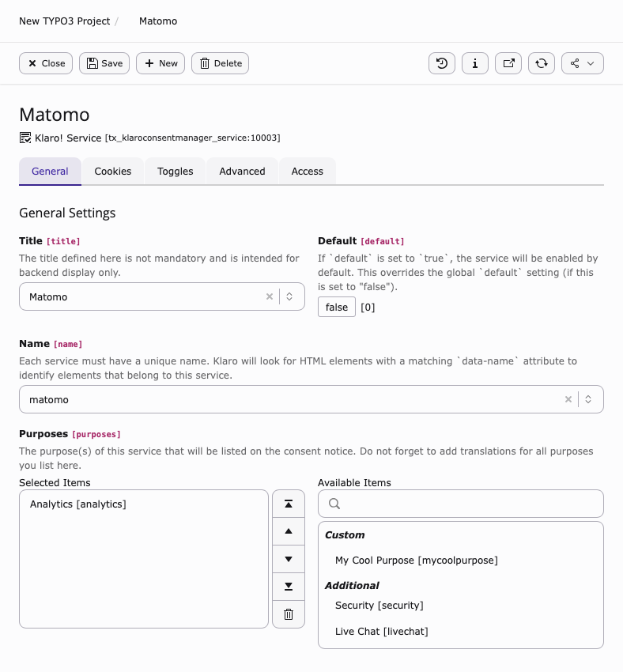
Task: Go to the Advanced tab
Action: pos(242,172)
